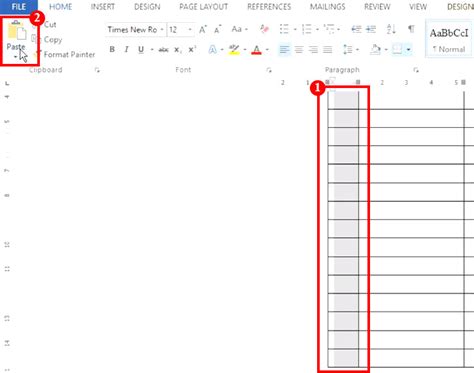474x373 pixels.
Task: Open Line and Paragraph Spacing menu
Action: click(351, 50)
